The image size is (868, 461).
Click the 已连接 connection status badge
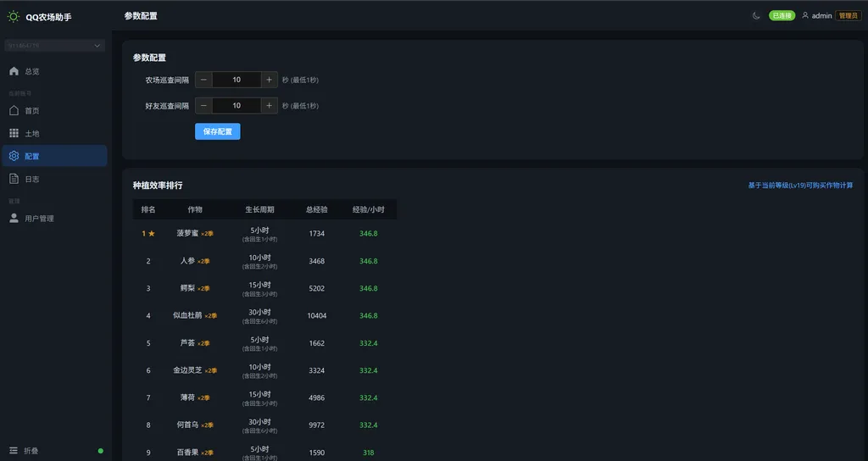pyautogui.click(x=782, y=16)
